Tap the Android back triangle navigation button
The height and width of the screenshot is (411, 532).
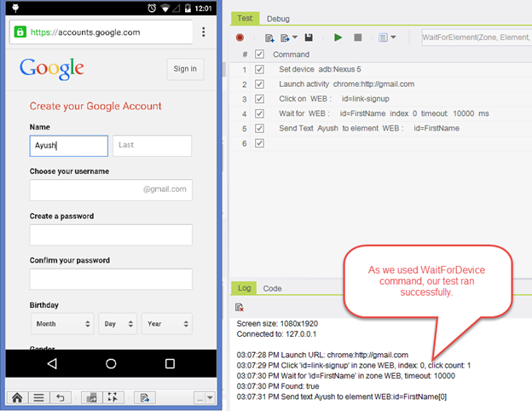click(x=52, y=363)
